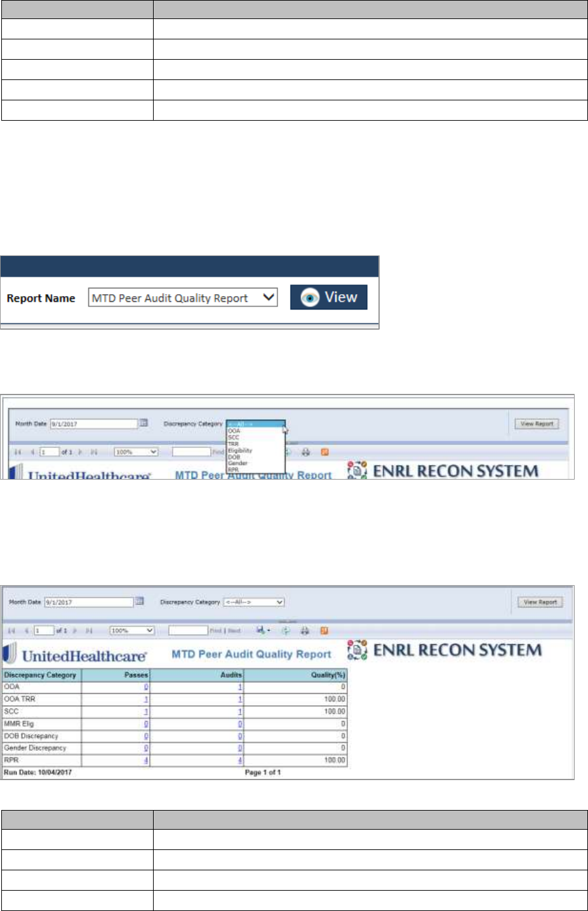This screenshot has width=588, height=911.
Task: Open Passes value link in OOA row
Action: 146,687
